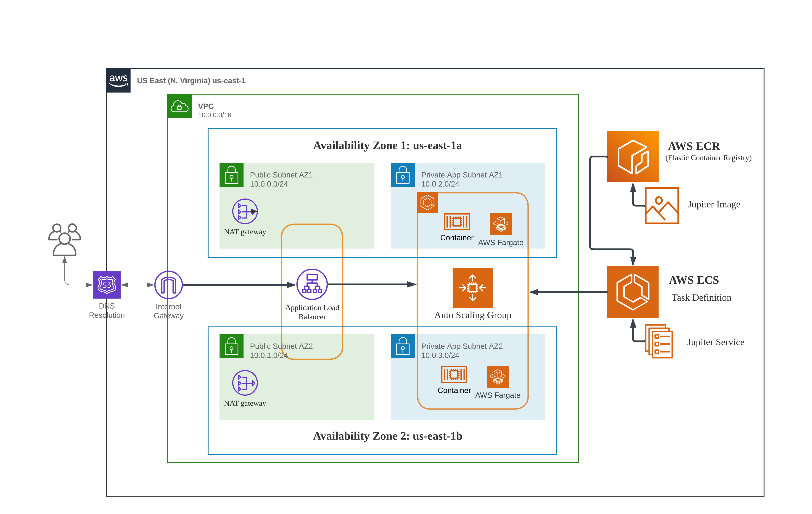The width and height of the screenshot is (812, 514).
Task: Select the NAT gateway icon in AZ2
Action: pyautogui.click(x=245, y=382)
